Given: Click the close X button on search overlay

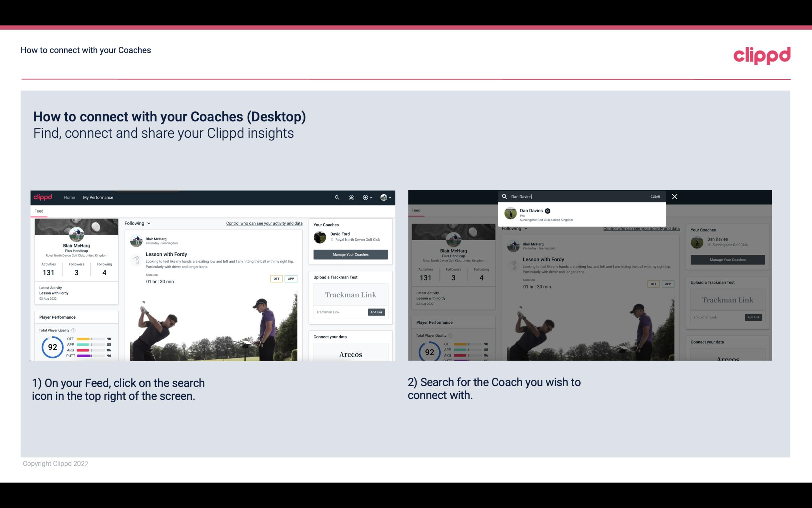Looking at the screenshot, I should [675, 196].
